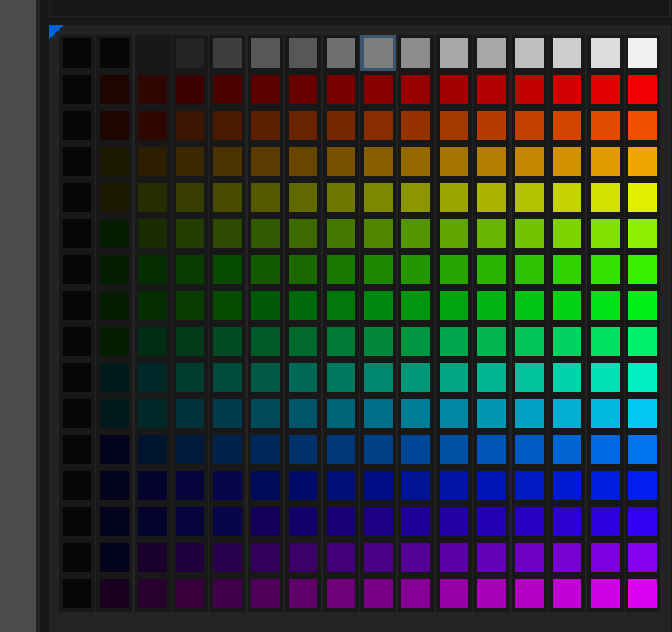Viewport: 672px width, 632px height.
Task: Select the brightest turquoise aqua swatch
Action: [643, 377]
